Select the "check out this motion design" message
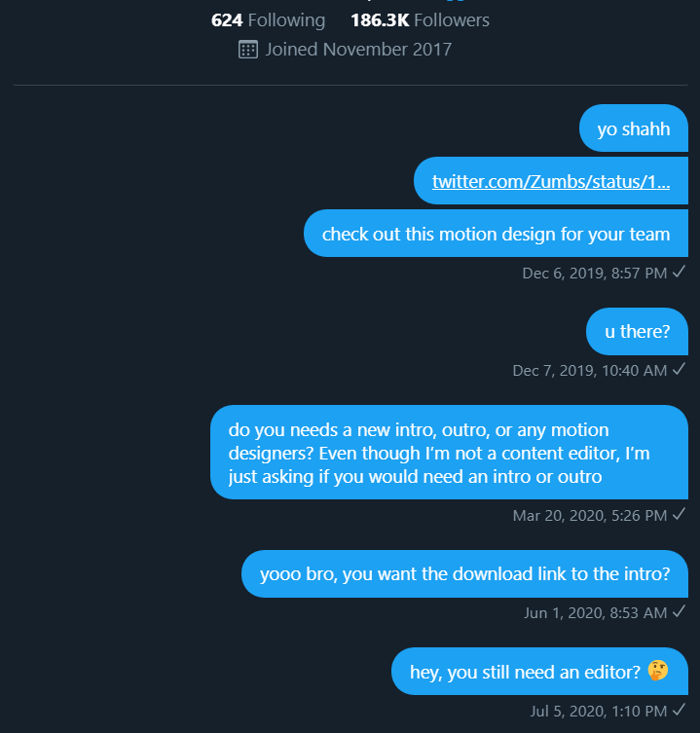 (x=496, y=234)
